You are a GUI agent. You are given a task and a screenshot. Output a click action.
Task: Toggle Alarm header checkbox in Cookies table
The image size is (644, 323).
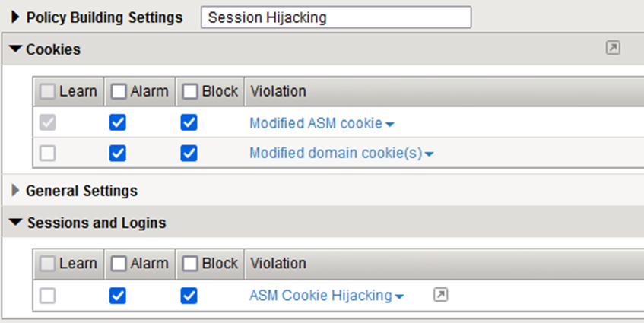click(x=119, y=91)
